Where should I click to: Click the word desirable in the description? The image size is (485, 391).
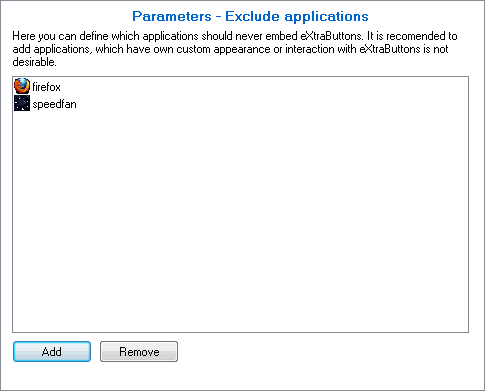pos(33,62)
